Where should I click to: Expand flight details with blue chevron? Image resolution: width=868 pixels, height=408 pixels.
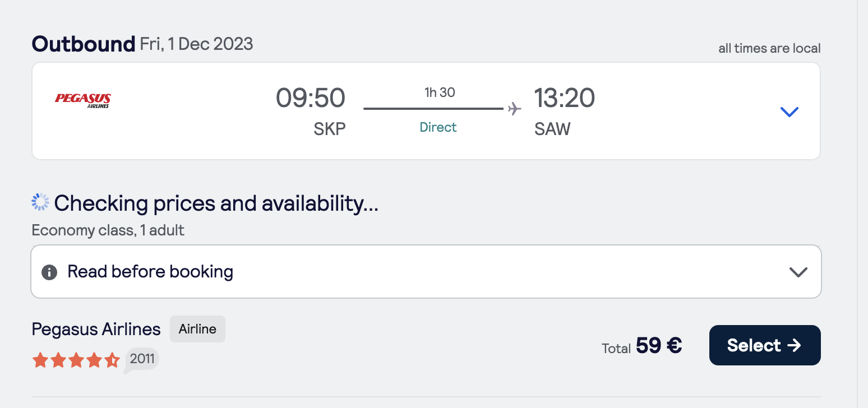(789, 112)
